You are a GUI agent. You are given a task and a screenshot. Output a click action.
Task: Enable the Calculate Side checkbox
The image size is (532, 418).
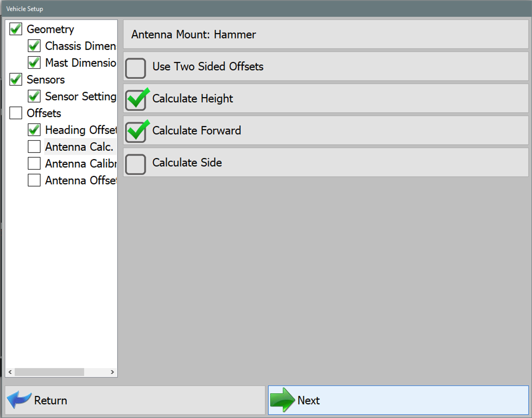135,163
